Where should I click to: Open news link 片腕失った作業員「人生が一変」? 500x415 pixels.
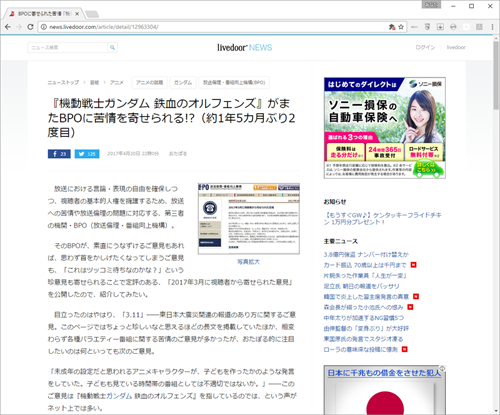tap(365, 276)
